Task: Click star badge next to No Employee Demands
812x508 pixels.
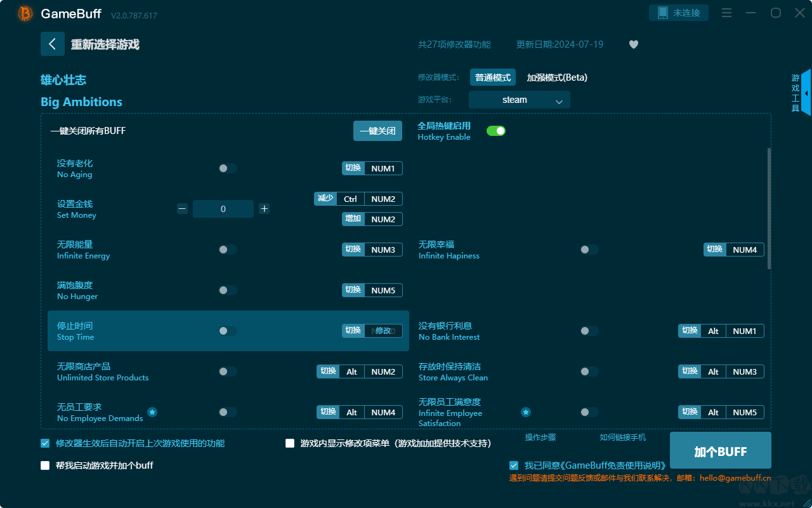Action: (152, 412)
